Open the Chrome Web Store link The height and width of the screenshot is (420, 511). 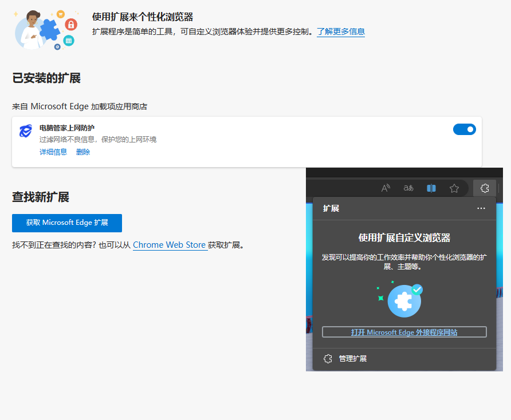[x=169, y=245]
